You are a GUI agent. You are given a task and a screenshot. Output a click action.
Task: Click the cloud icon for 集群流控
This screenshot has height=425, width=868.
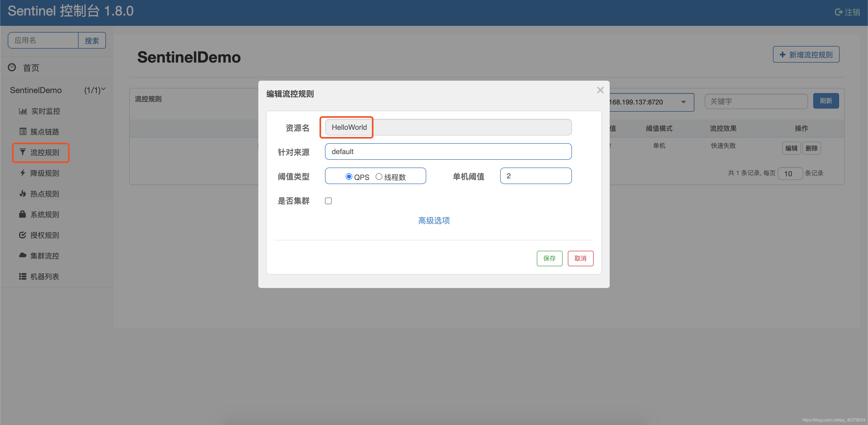click(x=22, y=255)
